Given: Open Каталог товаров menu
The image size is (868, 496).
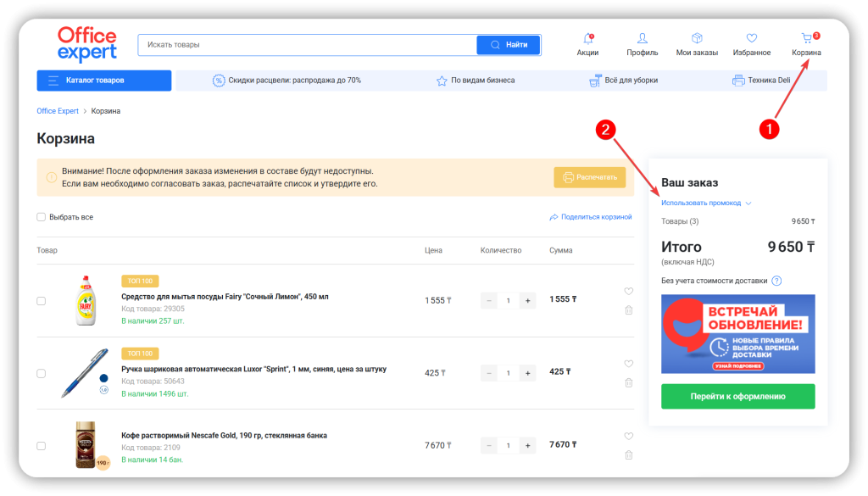Looking at the screenshot, I should click(x=104, y=81).
